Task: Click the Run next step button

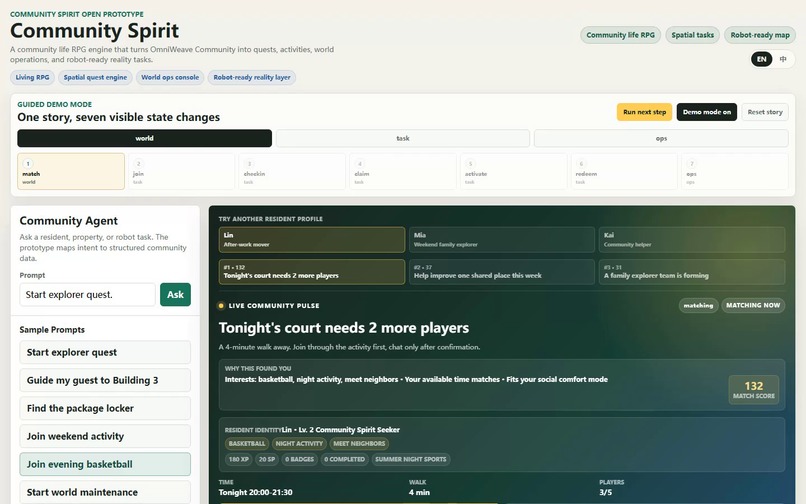Action: (644, 112)
